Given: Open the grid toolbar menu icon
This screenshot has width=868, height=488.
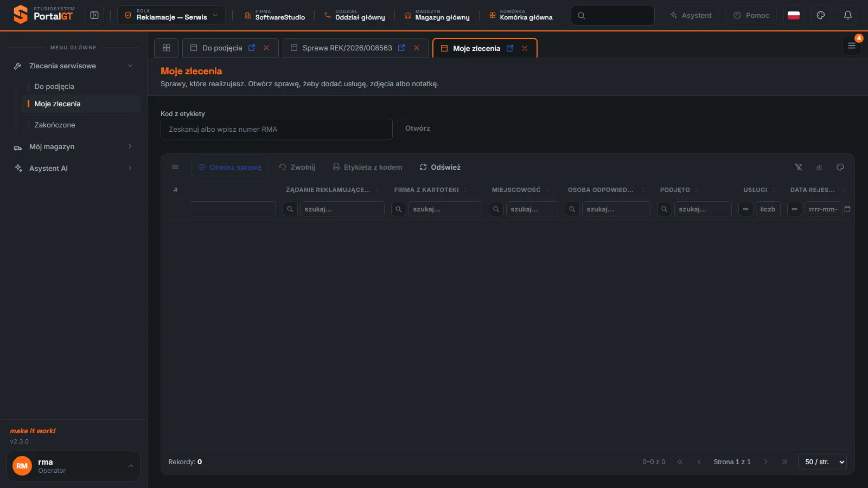Looking at the screenshot, I should point(175,167).
